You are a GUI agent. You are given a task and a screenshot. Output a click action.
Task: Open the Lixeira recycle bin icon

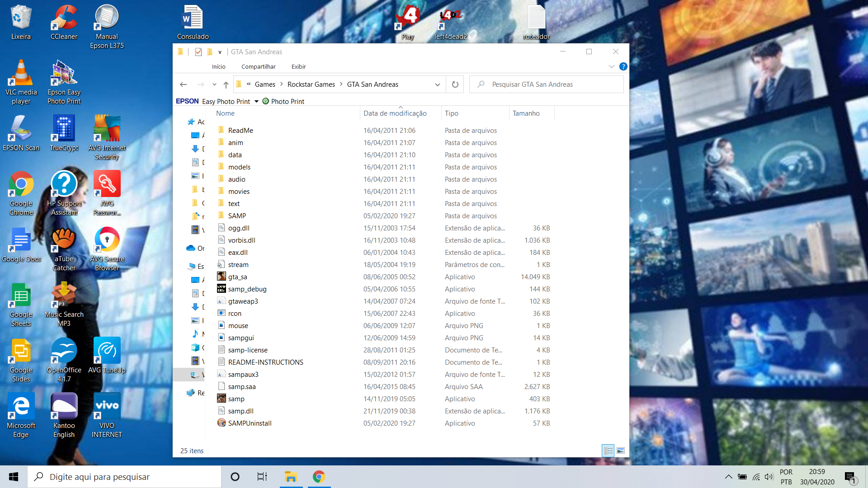21,23
